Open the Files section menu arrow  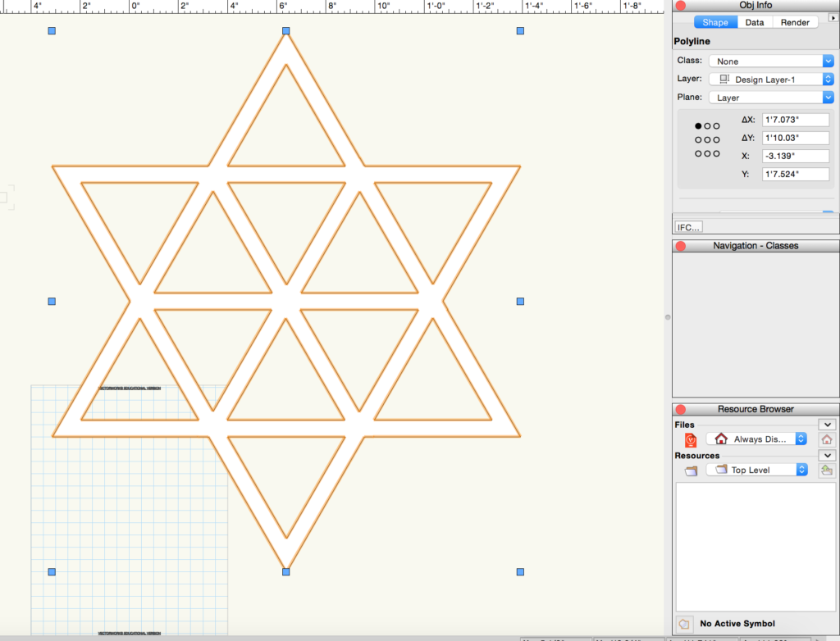click(x=827, y=425)
